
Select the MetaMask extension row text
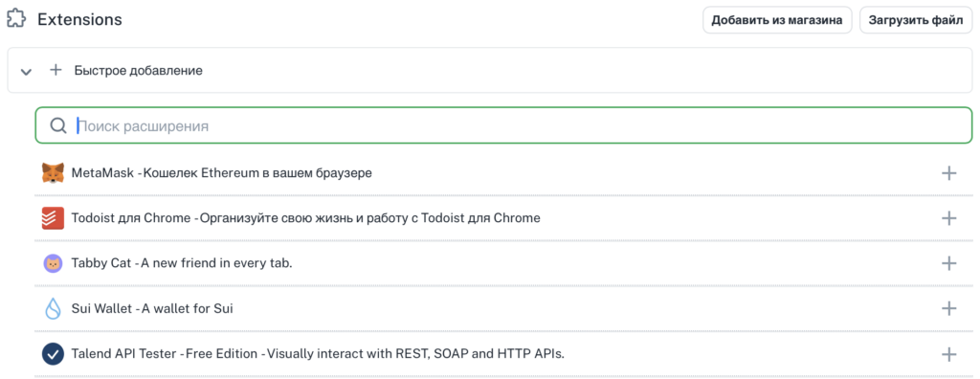222,173
